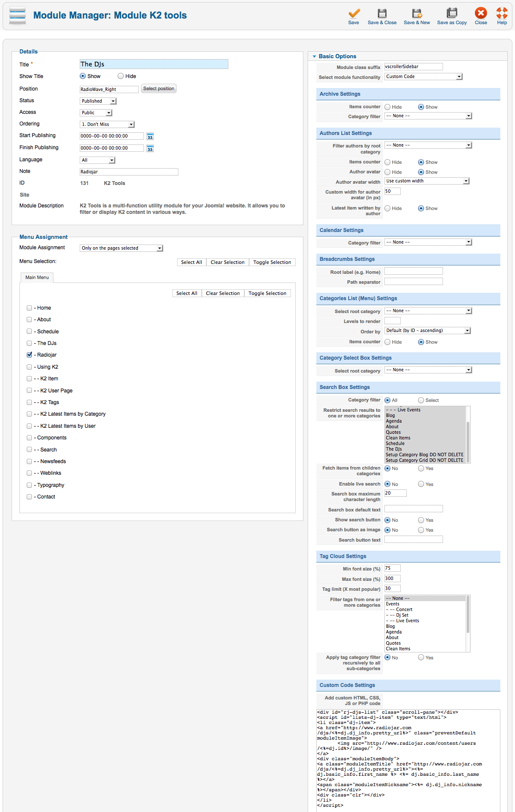Select Agenda in restrict search categories list

click(x=425, y=421)
